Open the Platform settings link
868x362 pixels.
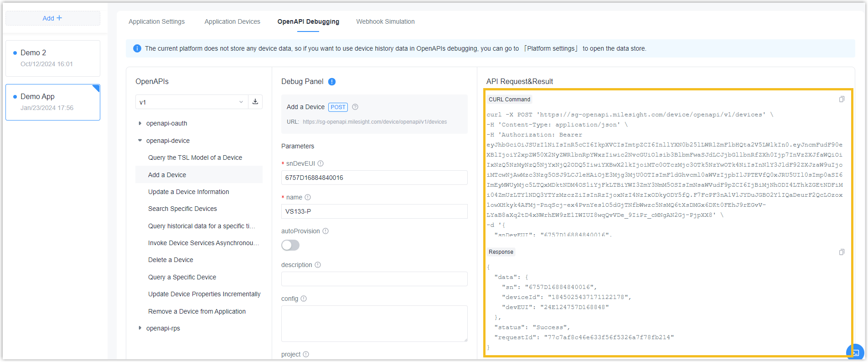coord(551,48)
